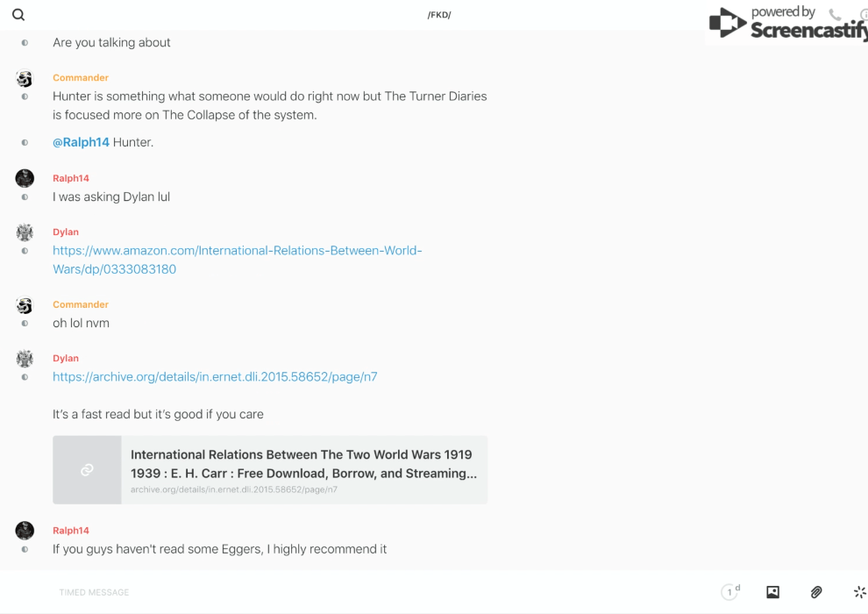View Ralph14's avatar next to 'I was asking Dylan'
Screen dimensions: 868x614
point(25,179)
